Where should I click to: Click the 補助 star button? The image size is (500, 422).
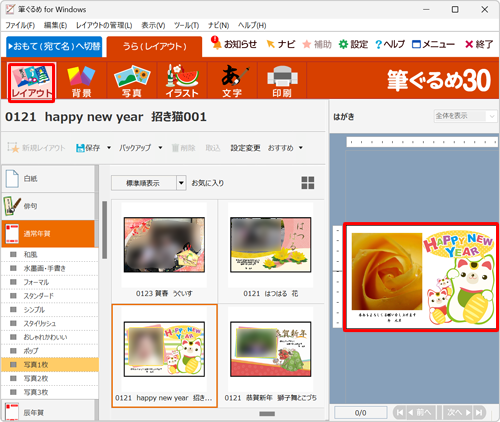(317, 44)
